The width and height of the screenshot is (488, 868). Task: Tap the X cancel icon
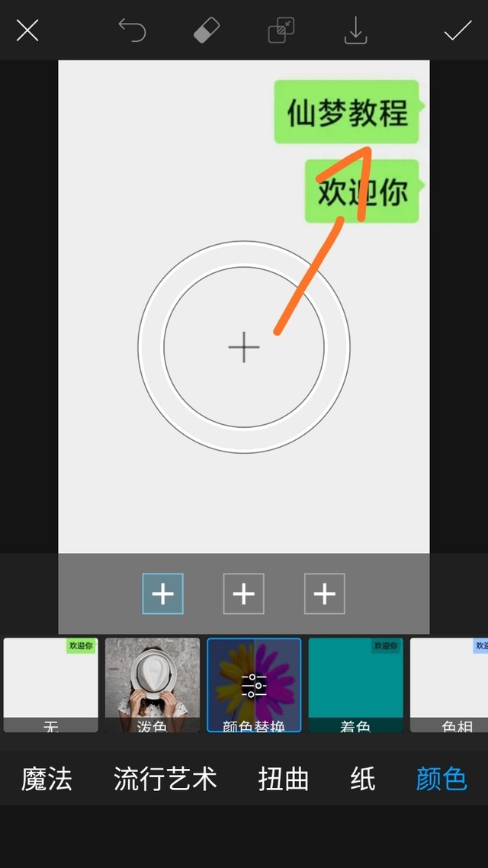(27, 31)
